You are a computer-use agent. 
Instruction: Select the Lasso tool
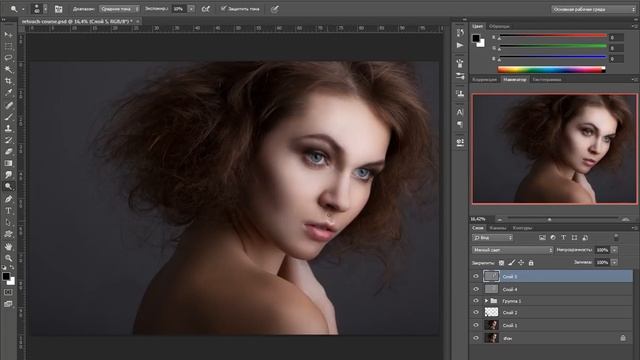coord(8,58)
